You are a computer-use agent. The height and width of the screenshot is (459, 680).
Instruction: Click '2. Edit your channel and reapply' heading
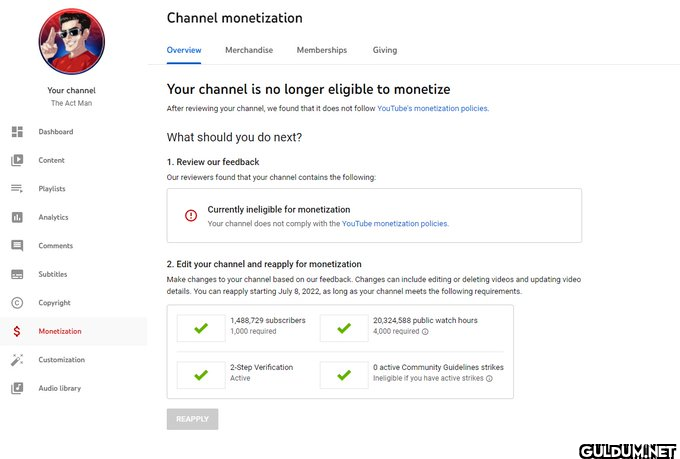(264, 264)
